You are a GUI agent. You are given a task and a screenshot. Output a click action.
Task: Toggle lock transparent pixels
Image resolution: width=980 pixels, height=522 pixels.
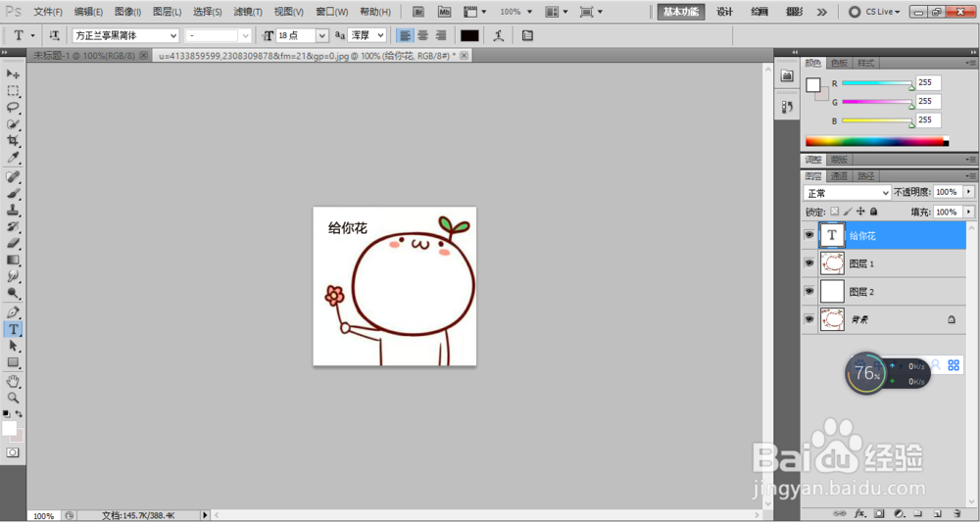pos(834,212)
